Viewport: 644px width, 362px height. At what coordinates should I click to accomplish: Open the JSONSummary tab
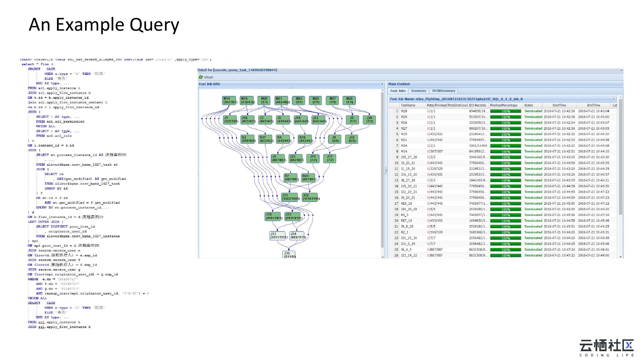443,91
